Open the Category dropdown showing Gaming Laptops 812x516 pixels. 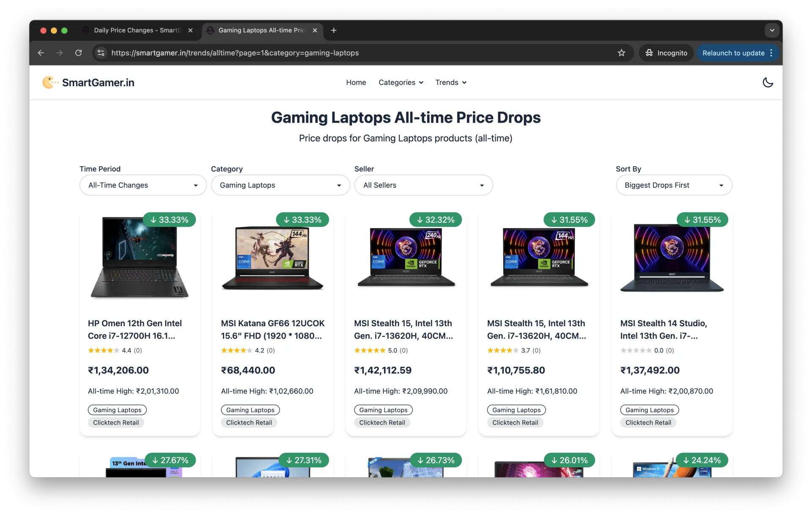pos(280,185)
